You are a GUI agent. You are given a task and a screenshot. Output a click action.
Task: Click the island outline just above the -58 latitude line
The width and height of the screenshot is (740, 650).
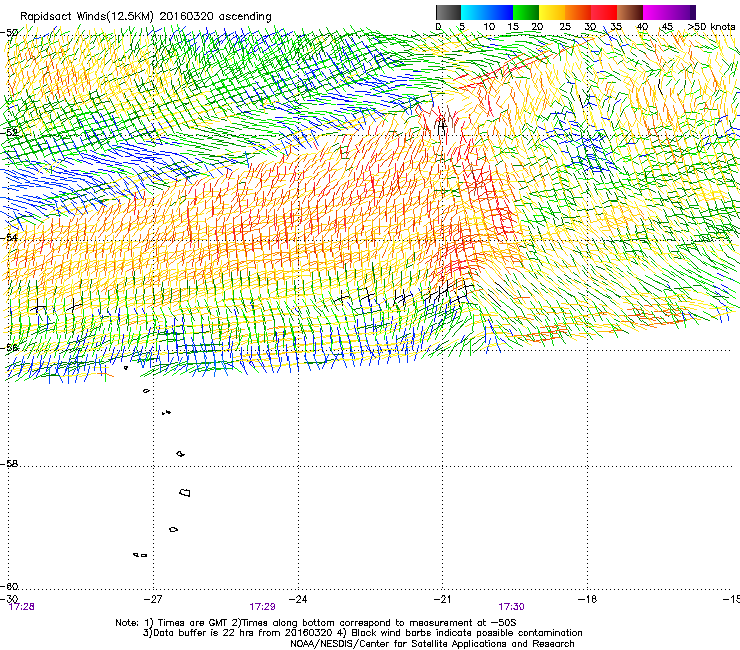(x=180, y=454)
